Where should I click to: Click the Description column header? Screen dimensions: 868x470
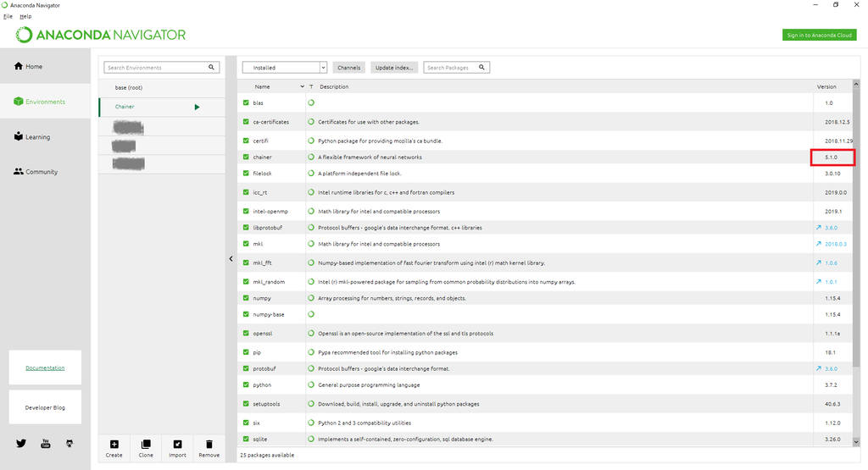coord(334,87)
